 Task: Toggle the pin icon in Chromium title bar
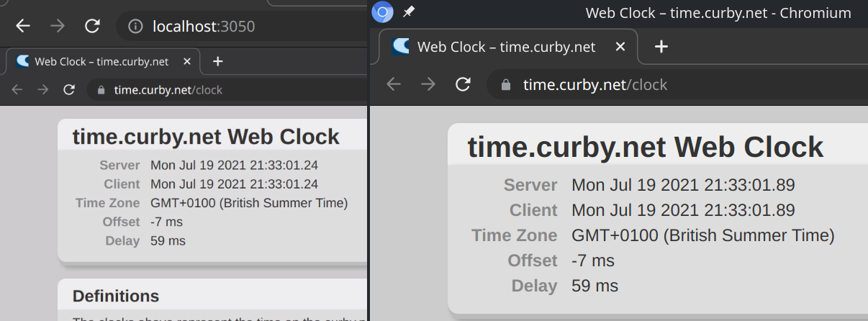tap(409, 12)
